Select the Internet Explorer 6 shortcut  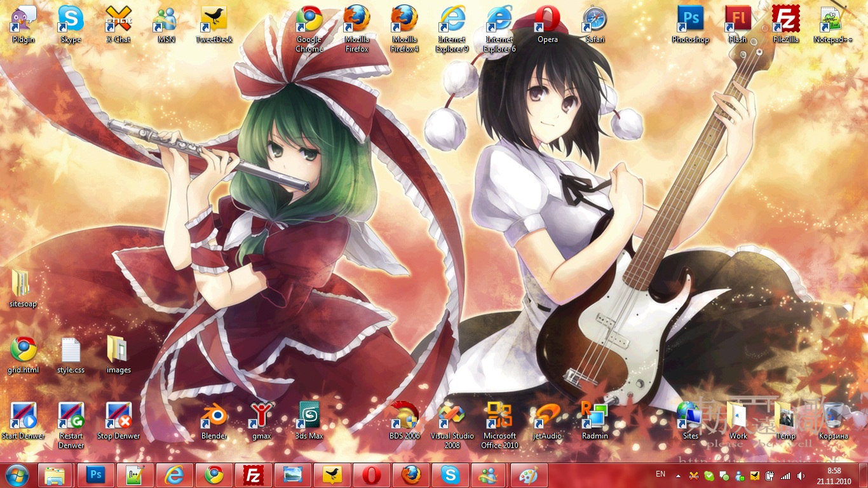[499, 29]
